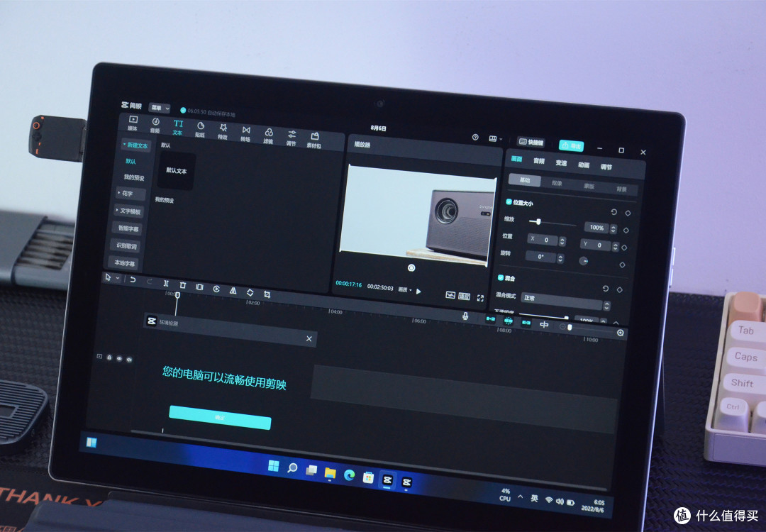
Task: Switch to the 变速 tab
Action: click(x=561, y=163)
